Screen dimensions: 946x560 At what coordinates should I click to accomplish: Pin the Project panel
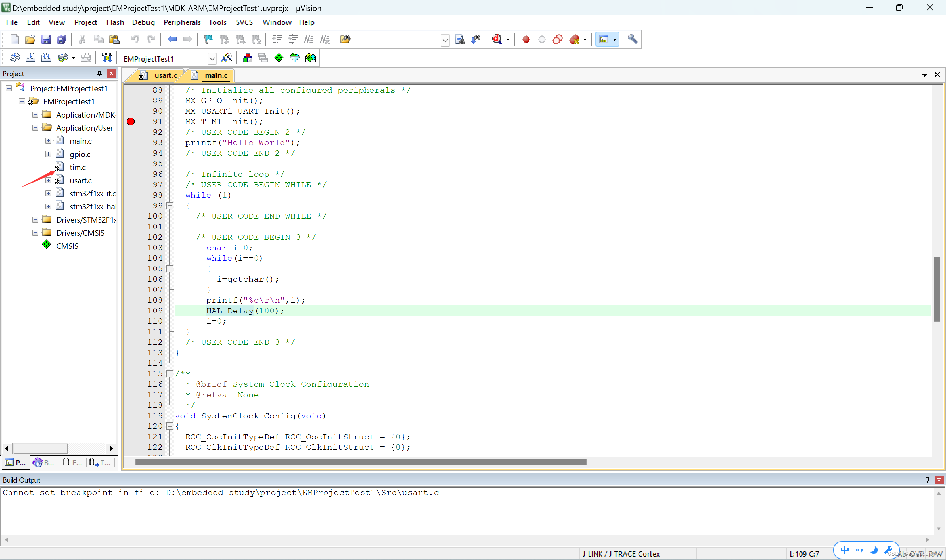(x=99, y=73)
